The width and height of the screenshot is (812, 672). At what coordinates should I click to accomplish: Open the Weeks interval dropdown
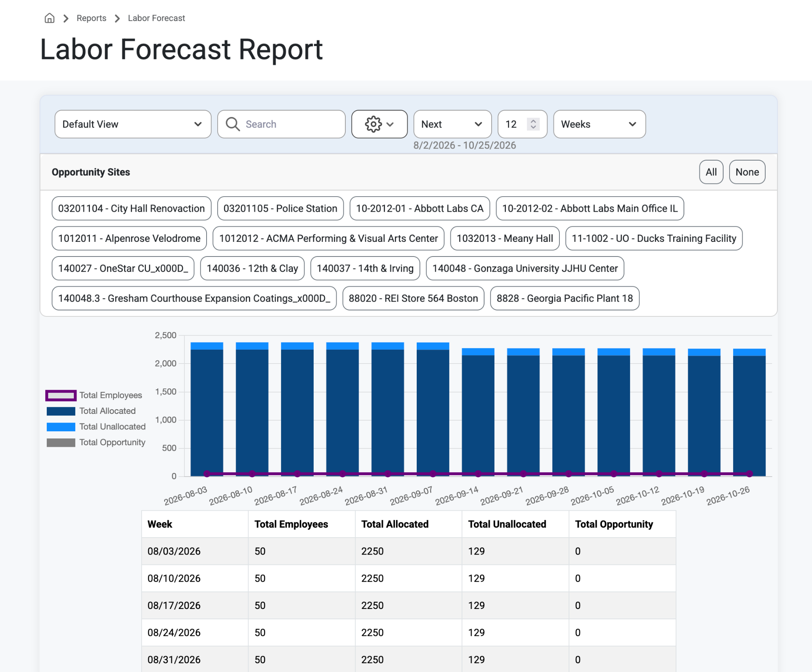(x=599, y=124)
